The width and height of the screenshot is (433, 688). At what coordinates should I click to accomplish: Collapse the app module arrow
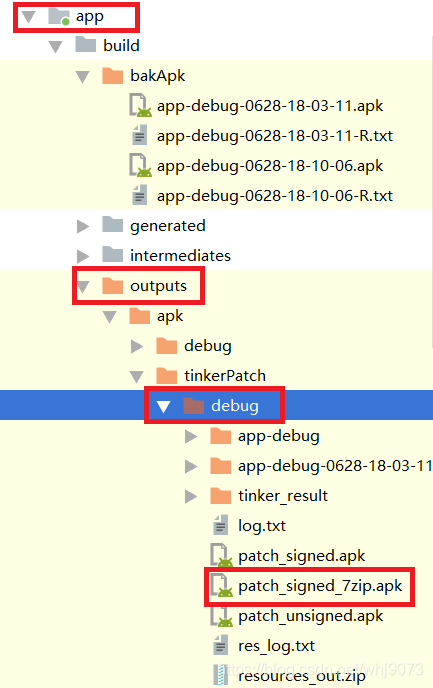click(29, 17)
